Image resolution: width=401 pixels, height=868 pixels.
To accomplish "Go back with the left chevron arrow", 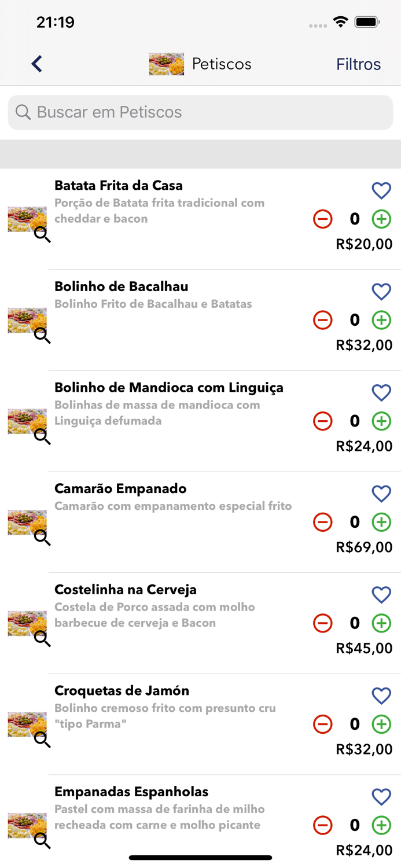I will coord(36,64).
